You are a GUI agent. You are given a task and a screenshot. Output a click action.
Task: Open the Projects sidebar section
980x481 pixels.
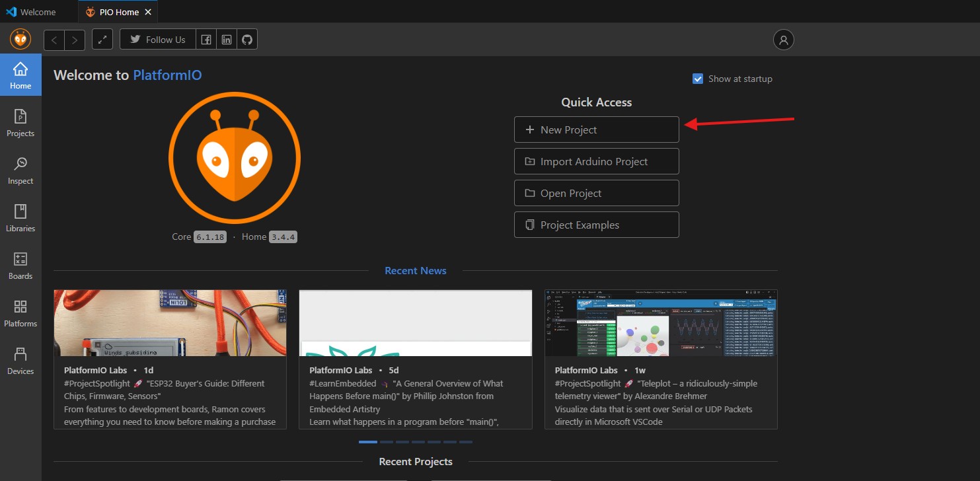click(x=20, y=123)
